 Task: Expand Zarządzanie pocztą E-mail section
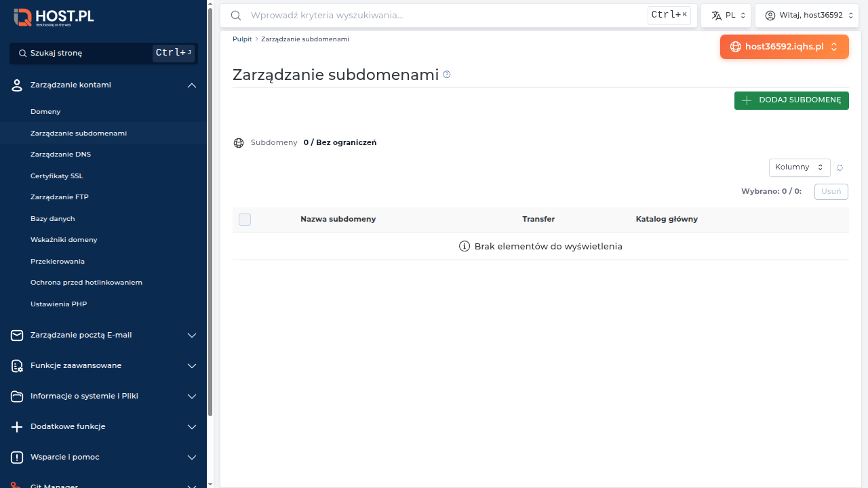pos(192,335)
